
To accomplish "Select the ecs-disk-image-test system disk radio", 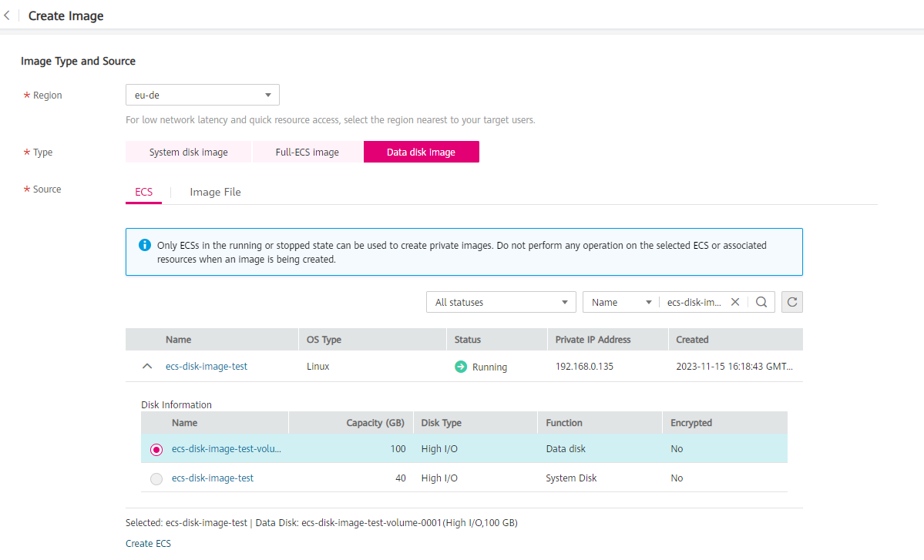I will (156, 478).
